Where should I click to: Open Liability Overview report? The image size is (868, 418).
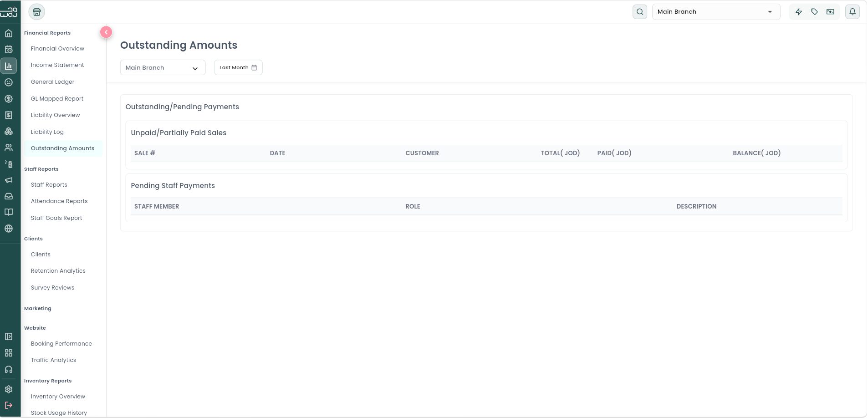tap(55, 115)
